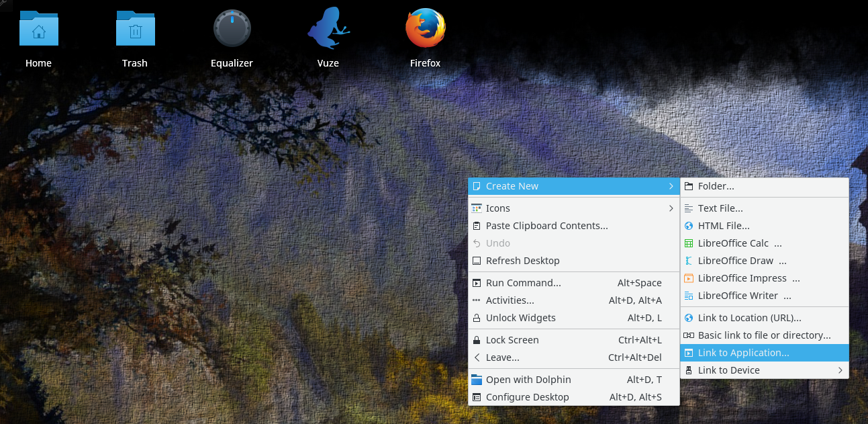Click the Refresh Desktop entry
The height and width of the screenshot is (424, 868).
(x=574, y=261)
